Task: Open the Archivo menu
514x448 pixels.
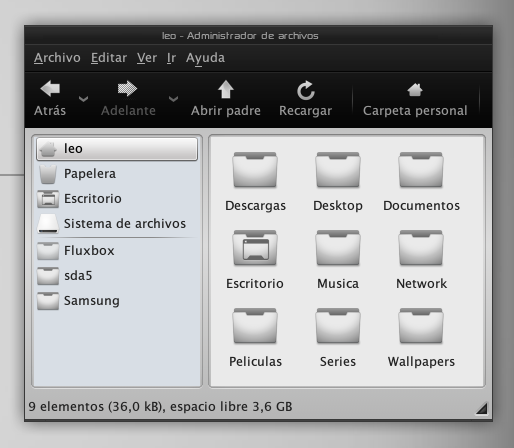Action: [x=57, y=58]
